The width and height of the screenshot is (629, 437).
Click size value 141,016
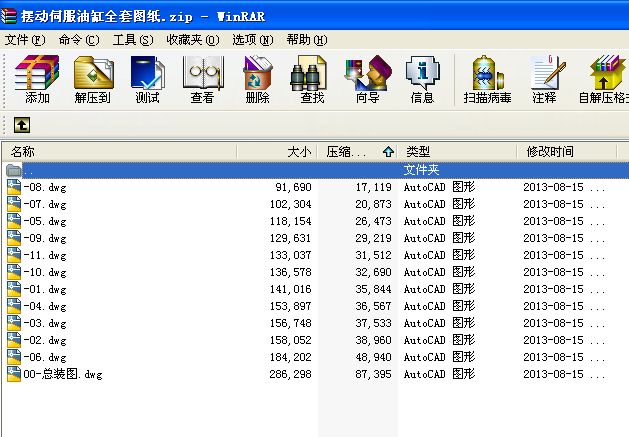pos(290,289)
